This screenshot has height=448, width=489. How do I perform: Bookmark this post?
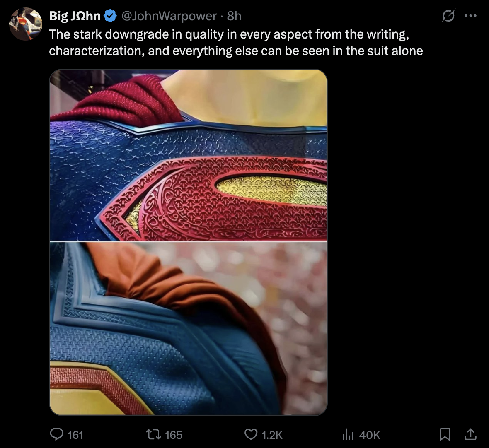(x=445, y=434)
